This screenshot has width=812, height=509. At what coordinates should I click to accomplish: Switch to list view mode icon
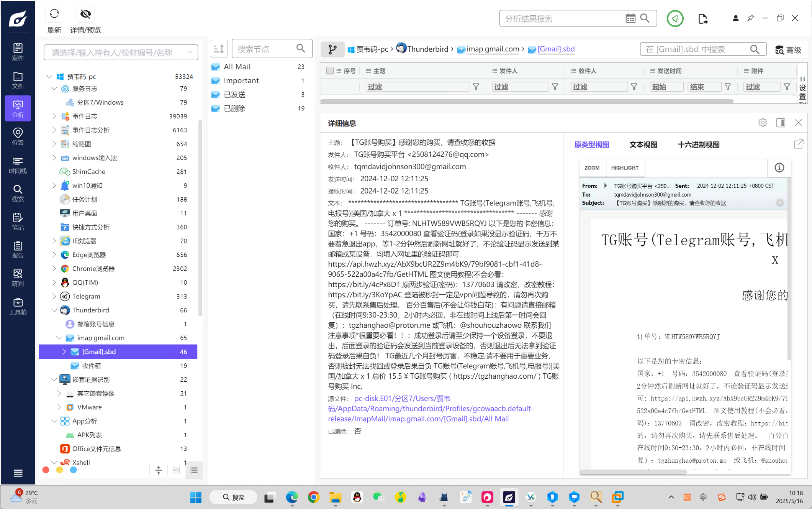tap(194, 470)
